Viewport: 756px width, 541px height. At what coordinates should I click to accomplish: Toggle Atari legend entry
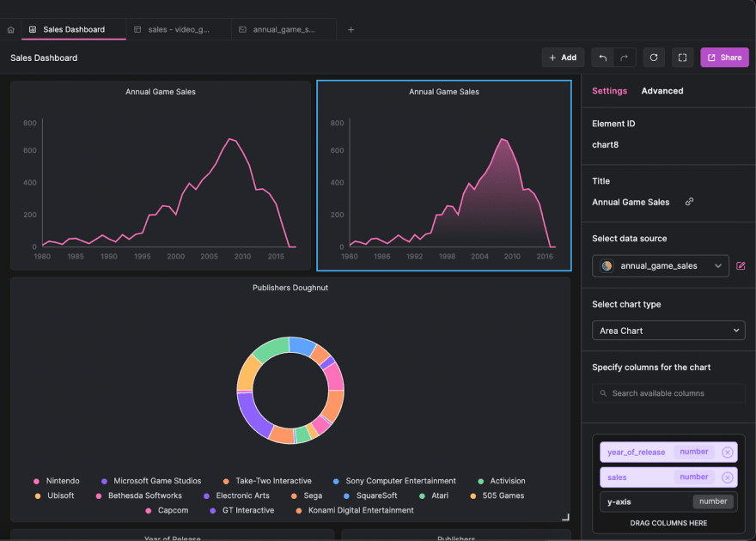(434, 495)
